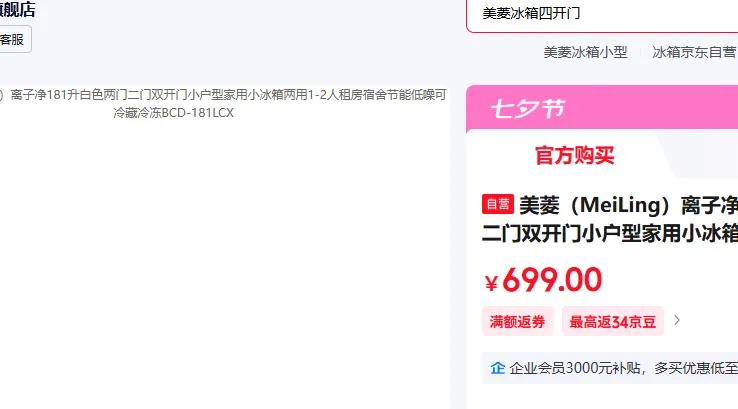This screenshot has width=738, height=409.
Task: Expand the arrow beside 最高返34京豆
Action: (677, 321)
